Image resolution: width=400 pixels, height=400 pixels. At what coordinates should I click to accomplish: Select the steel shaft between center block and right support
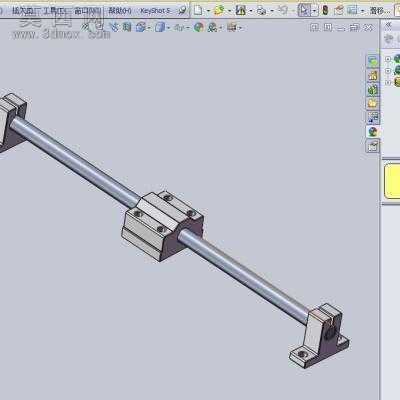[x=245, y=276]
